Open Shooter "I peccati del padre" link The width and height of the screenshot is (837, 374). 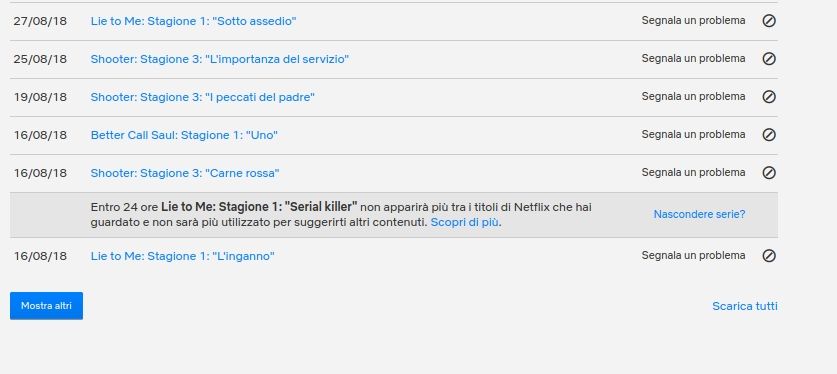[202, 97]
